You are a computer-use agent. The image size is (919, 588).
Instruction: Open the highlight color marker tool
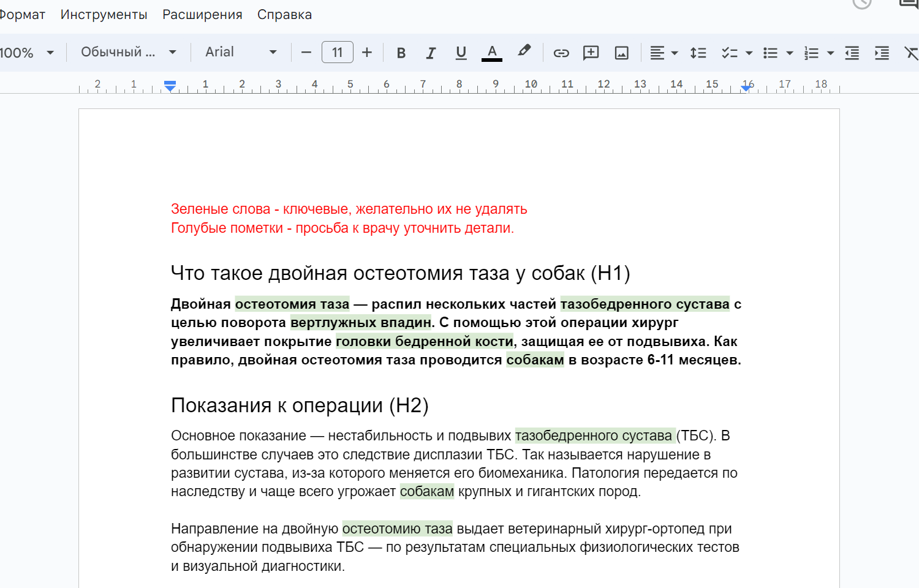524,51
